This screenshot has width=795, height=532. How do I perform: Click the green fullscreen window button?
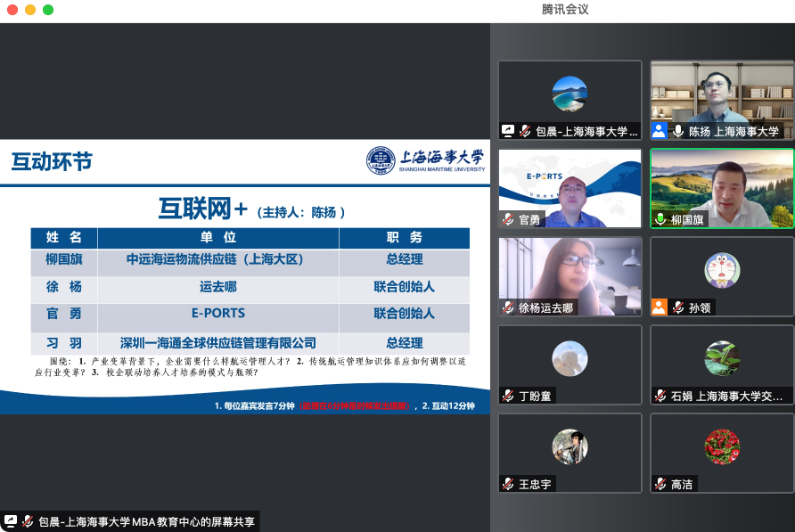coord(48,10)
